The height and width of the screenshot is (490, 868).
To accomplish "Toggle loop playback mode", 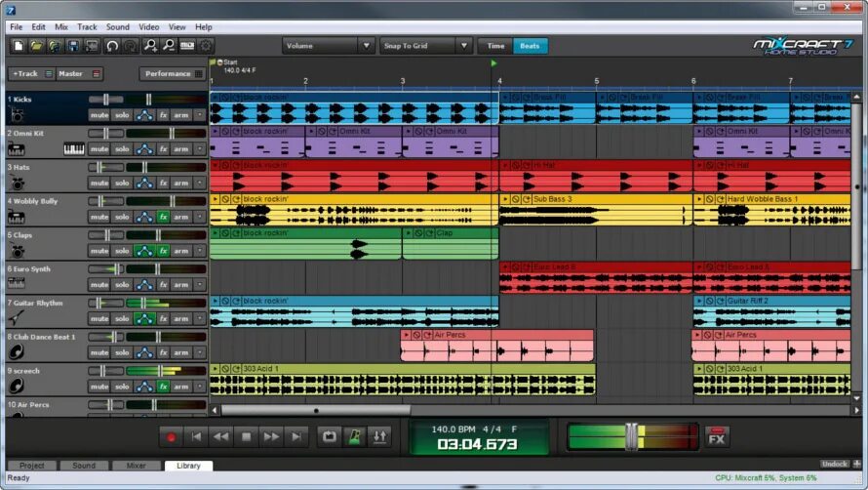I will [329, 437].
